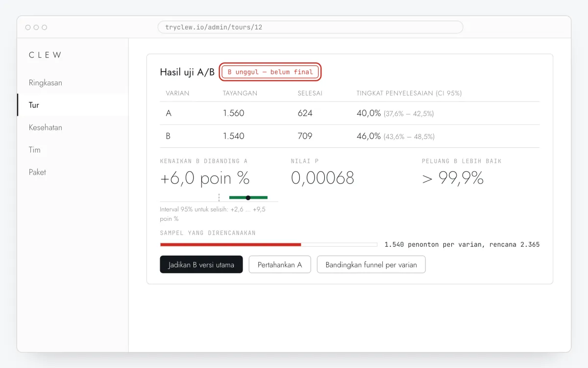Select Tur in the sidebar

(73, 105)
